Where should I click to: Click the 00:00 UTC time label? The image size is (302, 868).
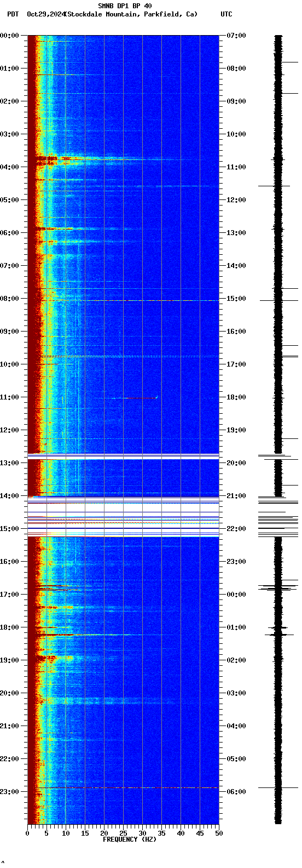tap(236, 595)
